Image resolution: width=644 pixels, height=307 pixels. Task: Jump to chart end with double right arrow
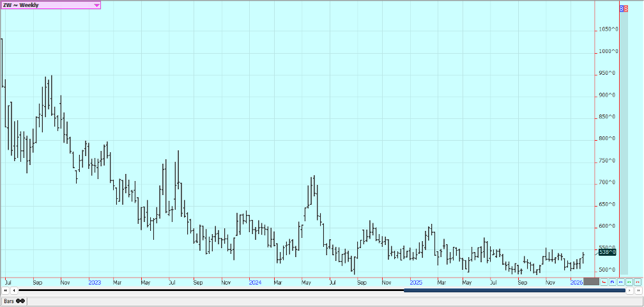click(638, 291)
